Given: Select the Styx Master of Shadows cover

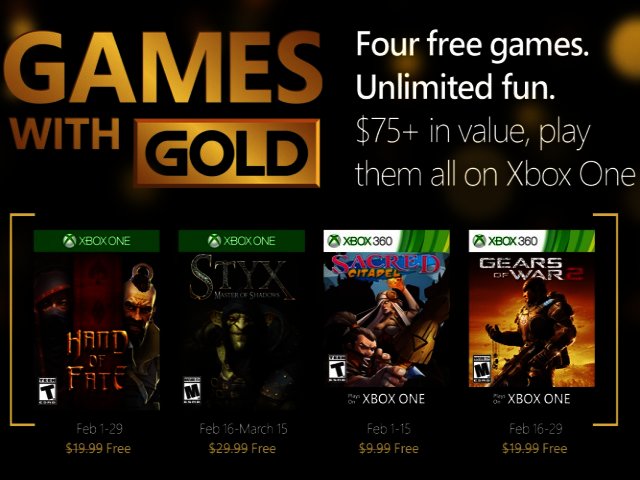Looking at the screenshot, I should tap(242, 331).
